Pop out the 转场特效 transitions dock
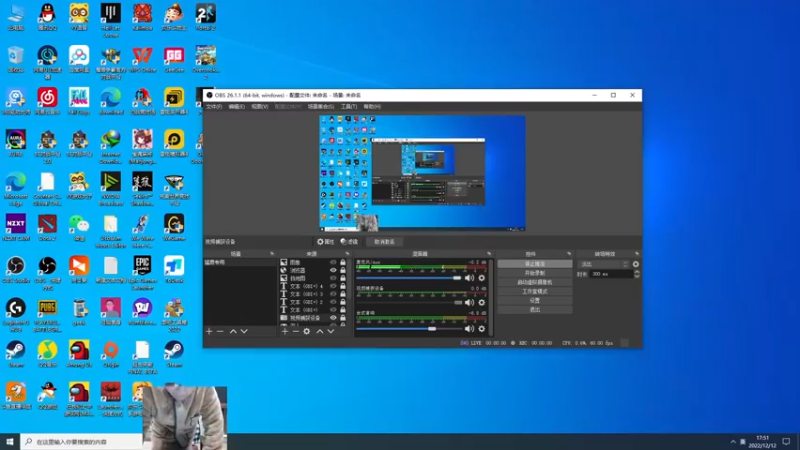 point(636,254)
